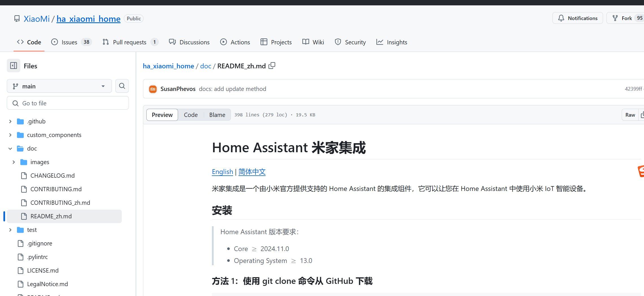Expand the test folder chevron
The height and width of the screenshot is (296, 644).
click(x=10, y=230)
